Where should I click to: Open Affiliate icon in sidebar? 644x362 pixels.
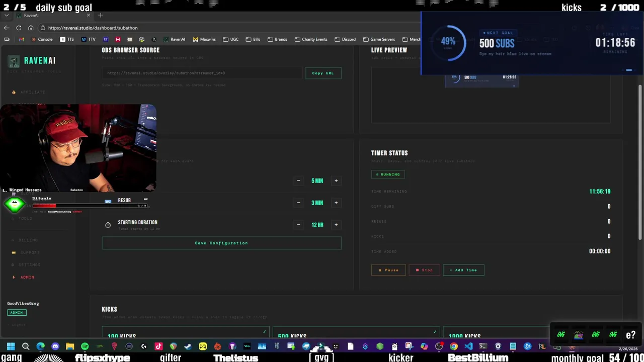[x=14, y=92]
